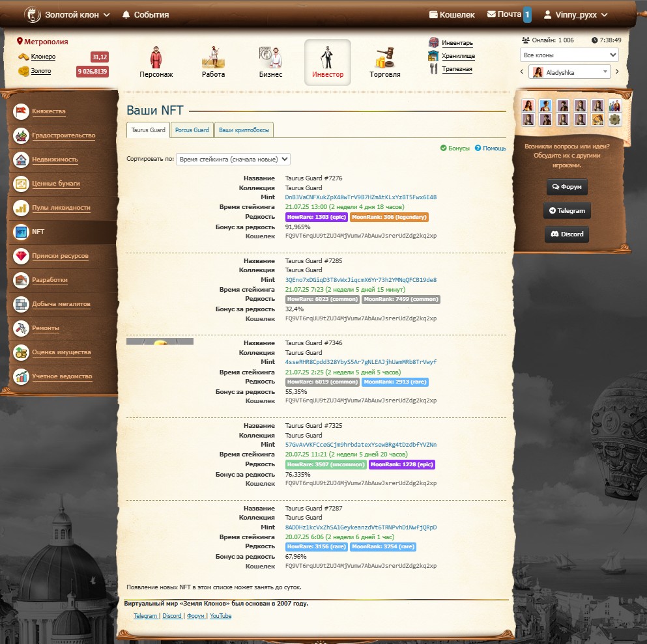Switch to the Porcus Guard tab
The image size is (647, 644).
[x=192, y=130]
